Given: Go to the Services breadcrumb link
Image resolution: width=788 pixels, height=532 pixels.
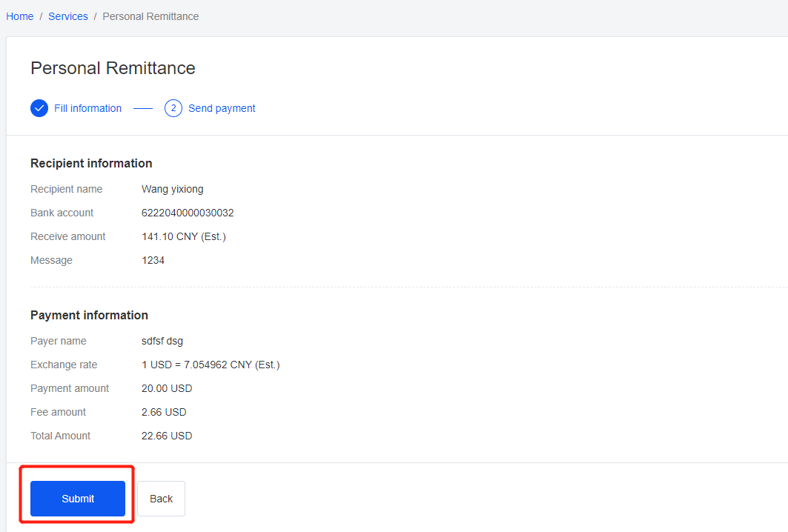Looking at the screenshot, I should tap(68, 16).
